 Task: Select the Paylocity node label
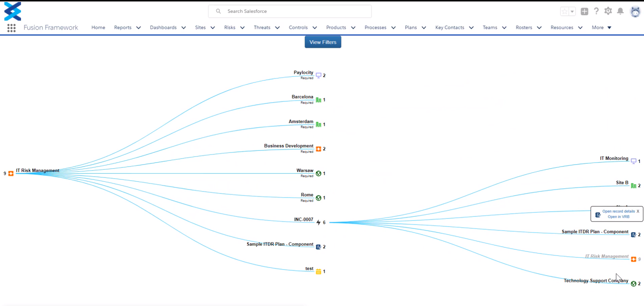(303, 73)
